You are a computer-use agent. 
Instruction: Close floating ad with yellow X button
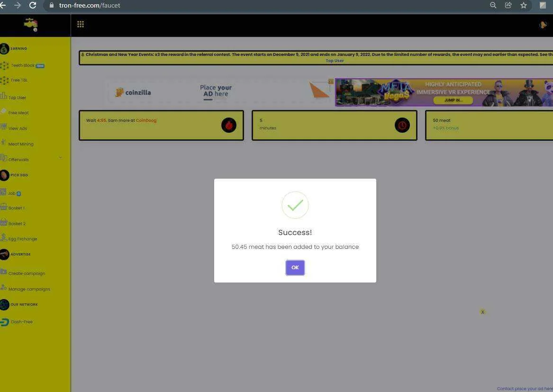coord(482,312)
